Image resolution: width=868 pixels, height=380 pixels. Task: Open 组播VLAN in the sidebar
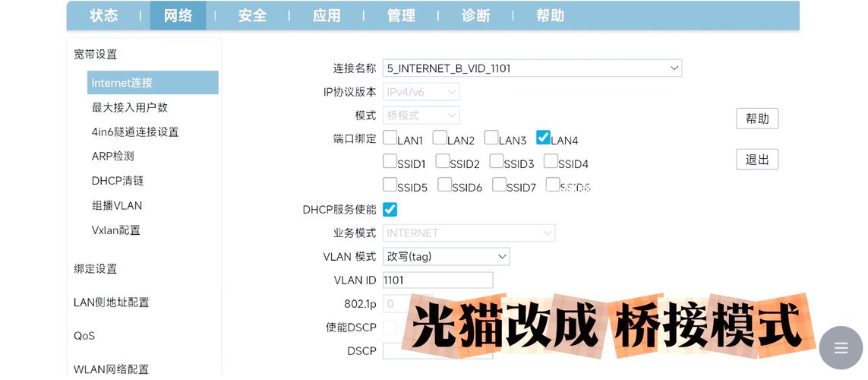117,205
